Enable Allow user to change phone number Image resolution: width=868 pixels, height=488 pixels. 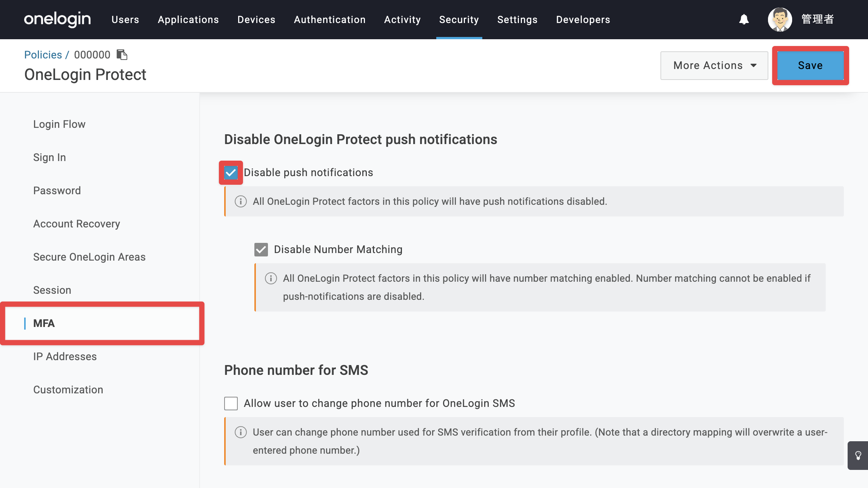231,404
